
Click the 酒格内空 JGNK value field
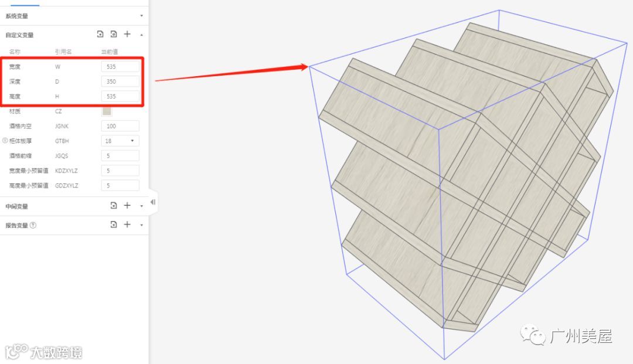tap(120, 126)
